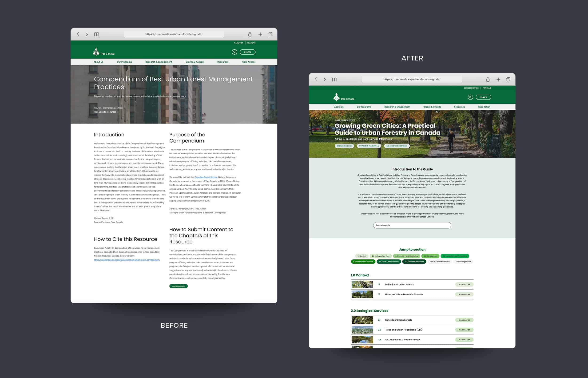Open Resources menu in After window
Screen dimensions: 588x378
click(x=459, y=107)
